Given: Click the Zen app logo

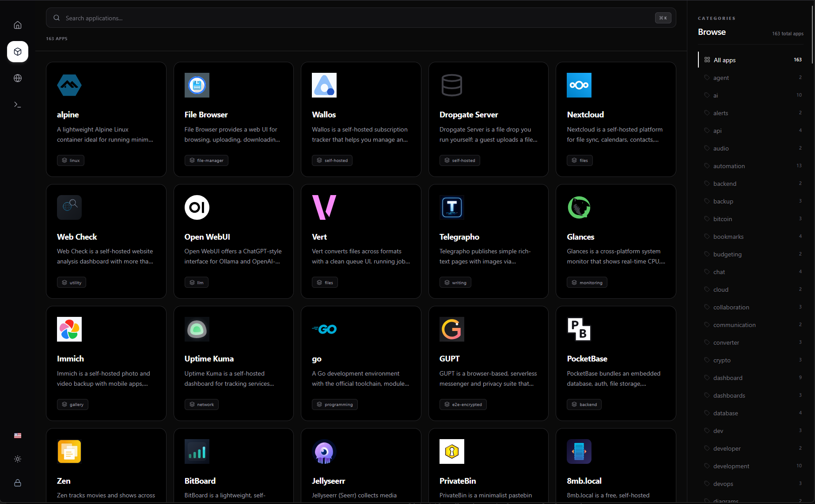Looking at the screenshot, I should (69, 451).
